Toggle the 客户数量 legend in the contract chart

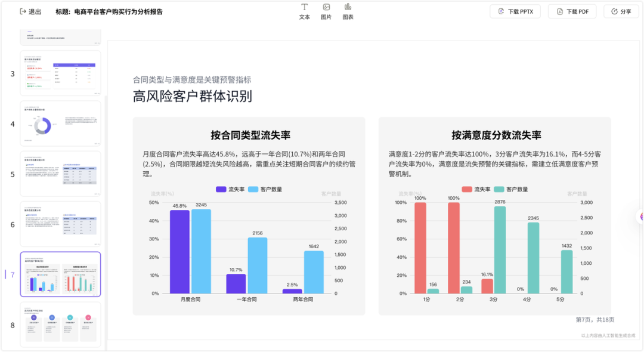[x=267, y=190]
